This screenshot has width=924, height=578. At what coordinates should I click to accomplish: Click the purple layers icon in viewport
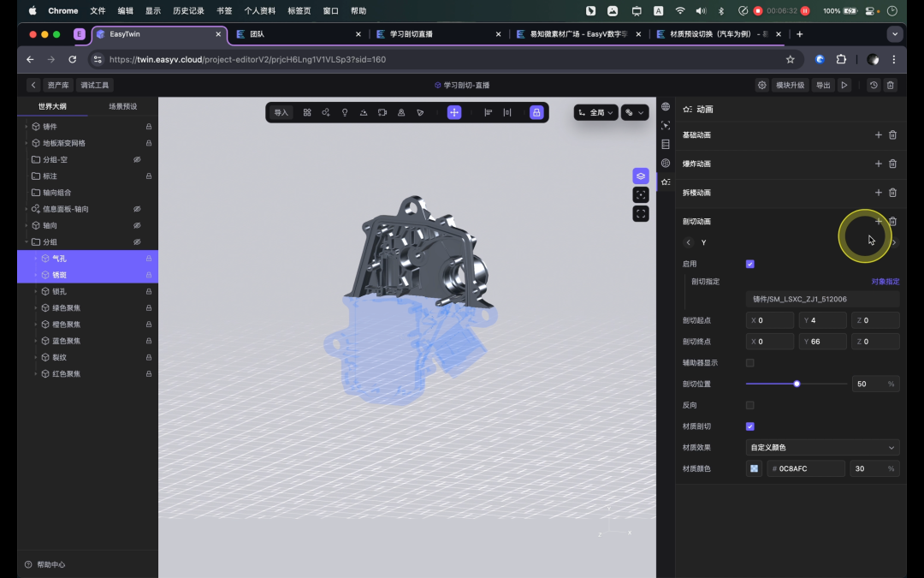641,176
